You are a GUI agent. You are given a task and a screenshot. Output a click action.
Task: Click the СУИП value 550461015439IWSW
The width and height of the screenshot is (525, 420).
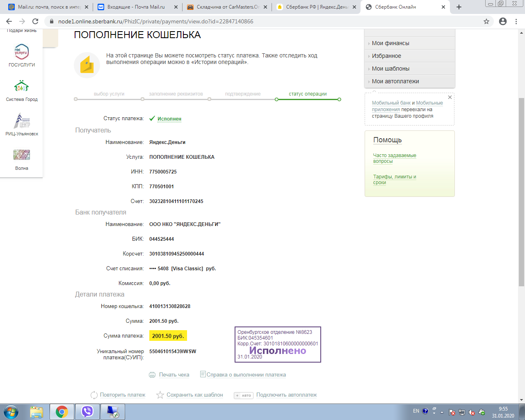pyautogui.click(x=173, y=352)
